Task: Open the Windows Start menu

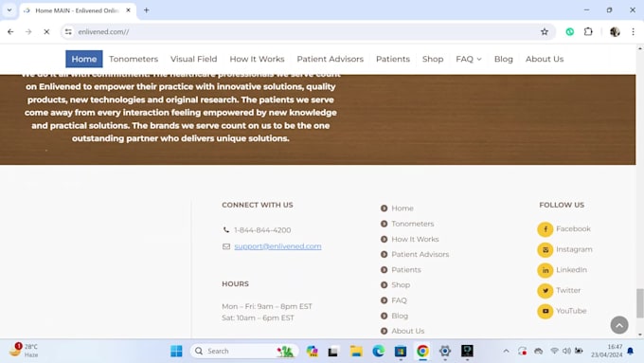Action: pyautogui.click(x=176, y=351)
